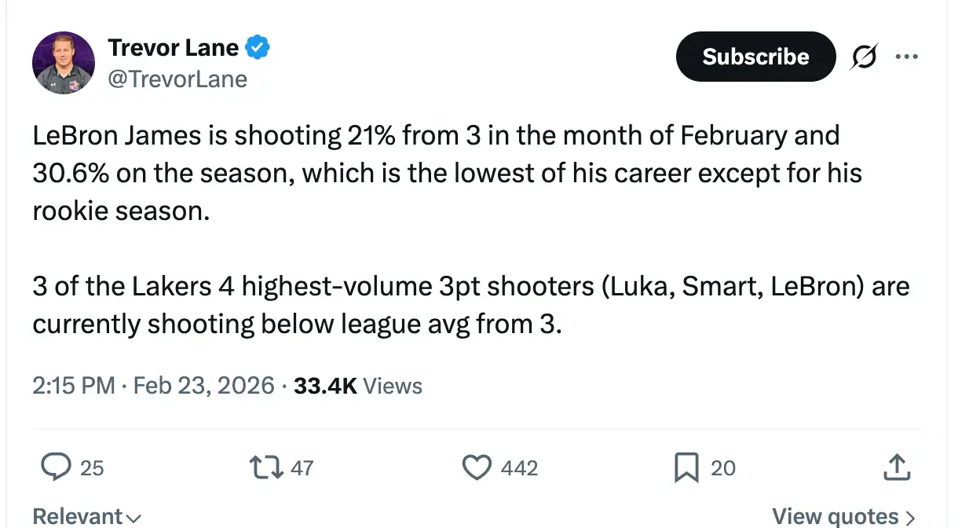Like the tweet with heart icon
Screen dimensions: 980x528
tap(476, 467)
